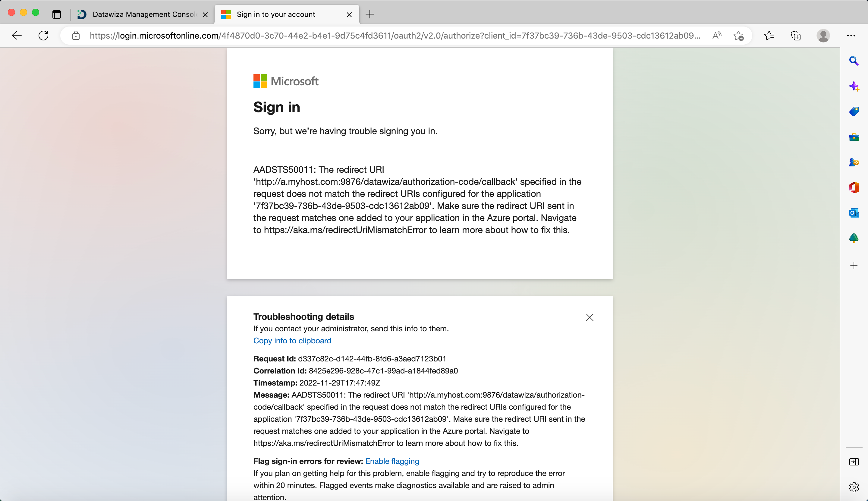Open Settings and more menu
This screenshot has width=868, height=501.
coord(851,36)
